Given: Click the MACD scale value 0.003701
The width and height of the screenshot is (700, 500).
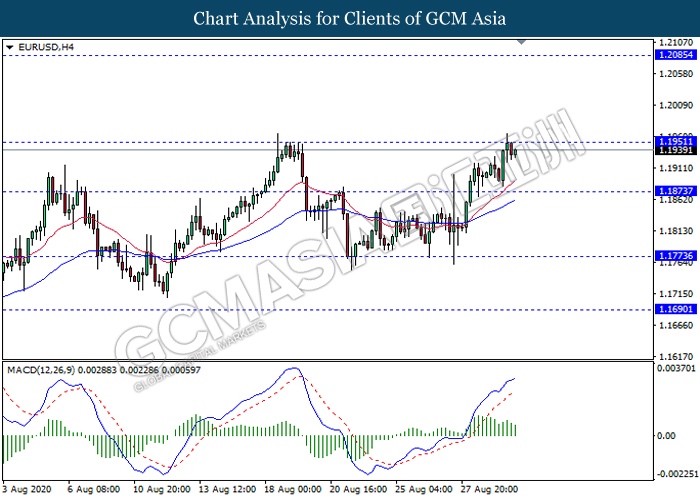Looking at the screenshot, I should tap(676, 368).
